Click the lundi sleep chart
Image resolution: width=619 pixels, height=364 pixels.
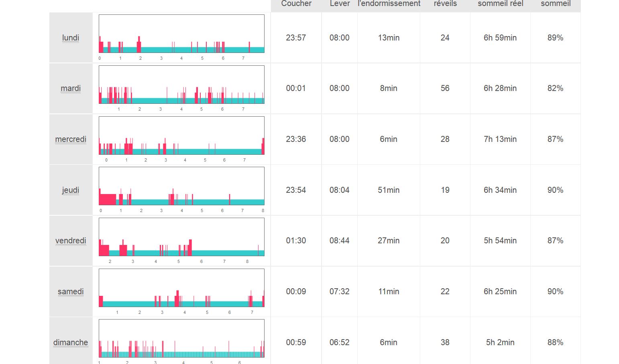[181, 34]
